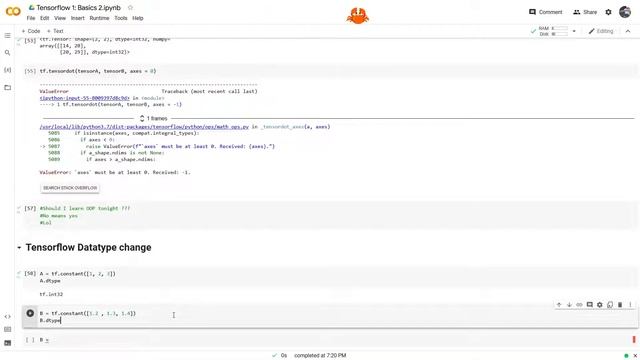
Task: Star the Tensorflow 1: Basics 2 notebook
Action: click(x=130, y=8)
